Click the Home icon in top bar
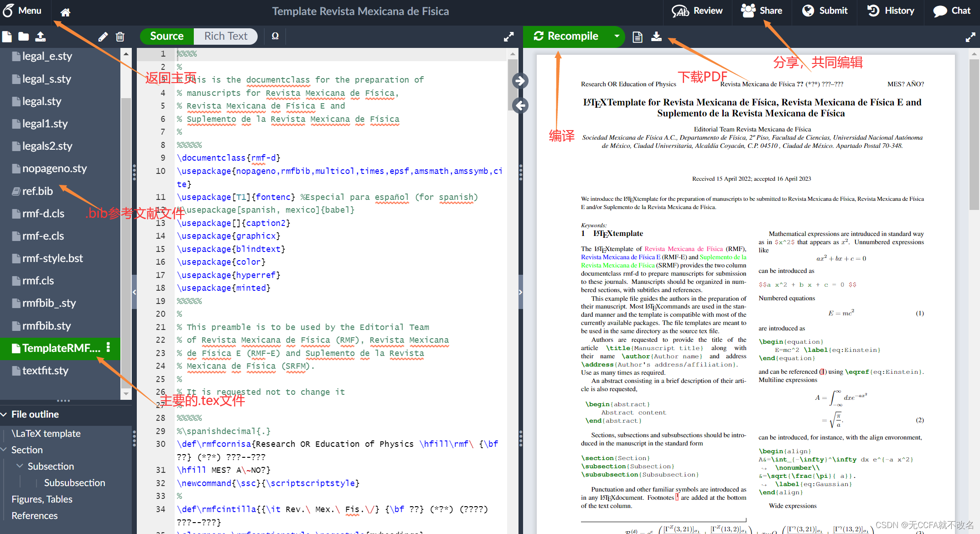Screen dimensions: 980x534 tap(65, 12)
